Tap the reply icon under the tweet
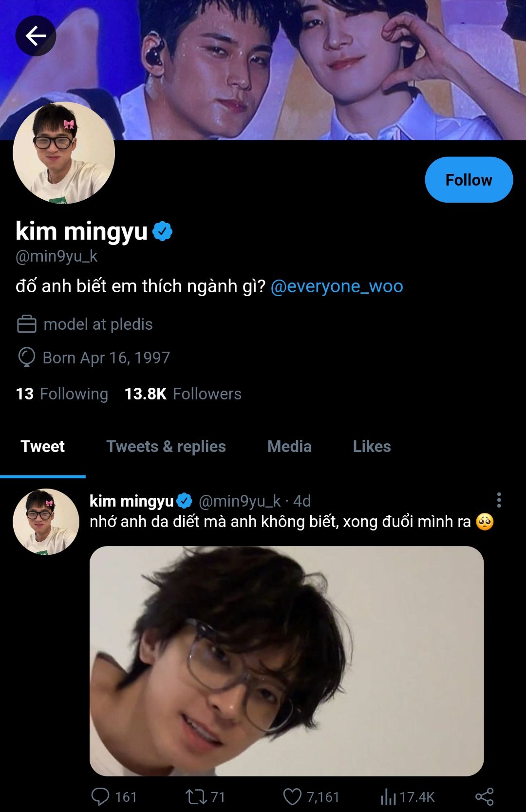 [100, 796]
